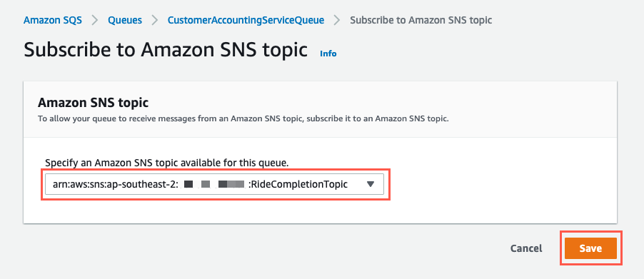
Task: Click the redacted account ID in the ARN
Action: [x=214, y=185]
